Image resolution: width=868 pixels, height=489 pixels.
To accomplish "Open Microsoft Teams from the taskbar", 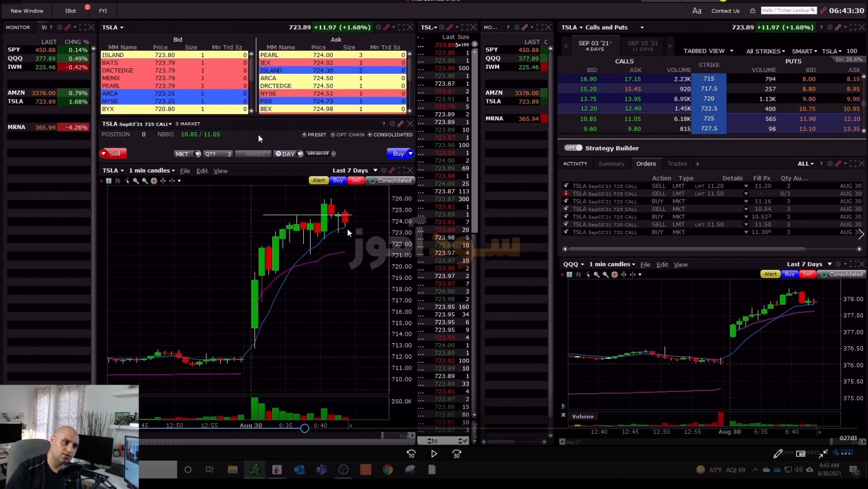I will 321,470.
